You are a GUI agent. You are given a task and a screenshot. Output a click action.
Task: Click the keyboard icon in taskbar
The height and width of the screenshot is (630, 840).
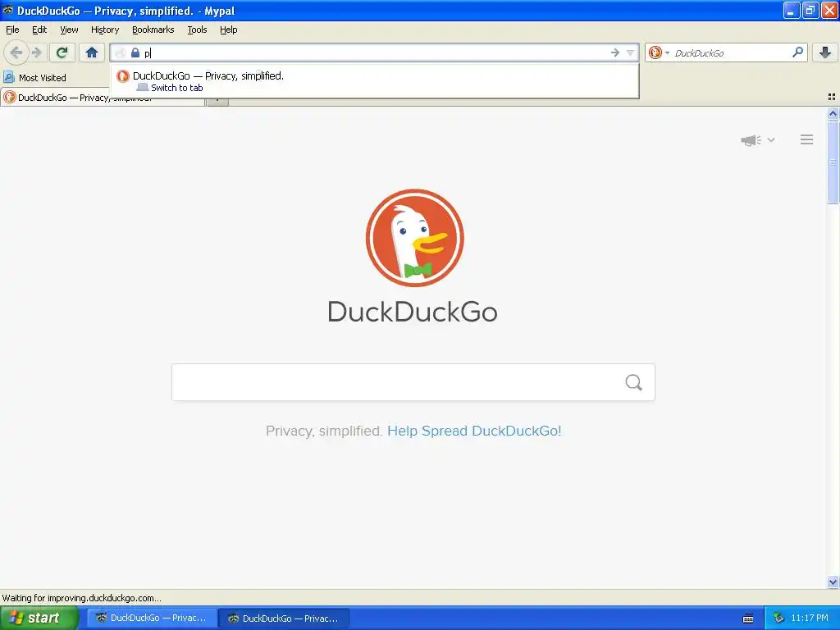(748, 619)
